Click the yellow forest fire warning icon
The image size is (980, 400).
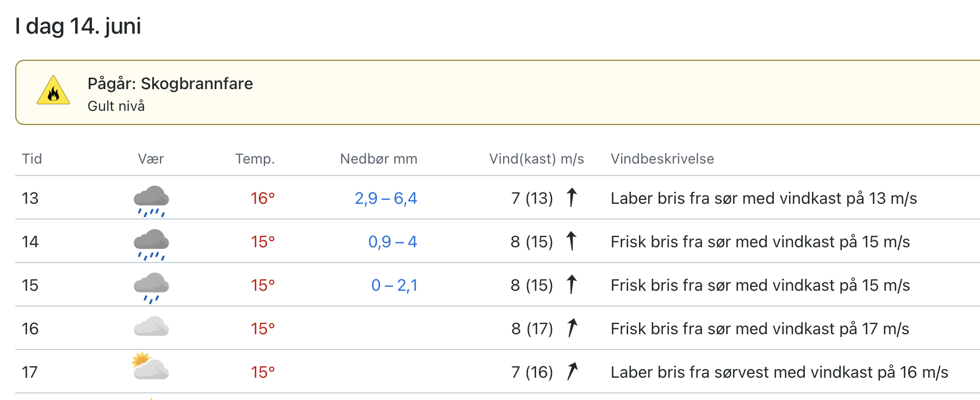[x=53, y=90]
